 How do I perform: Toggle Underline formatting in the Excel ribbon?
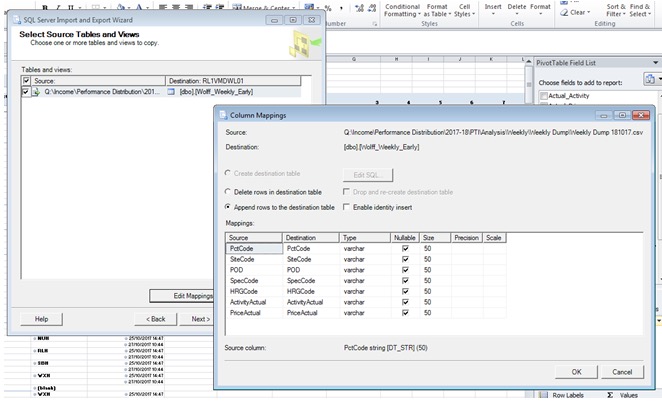(x=71, y=7)
